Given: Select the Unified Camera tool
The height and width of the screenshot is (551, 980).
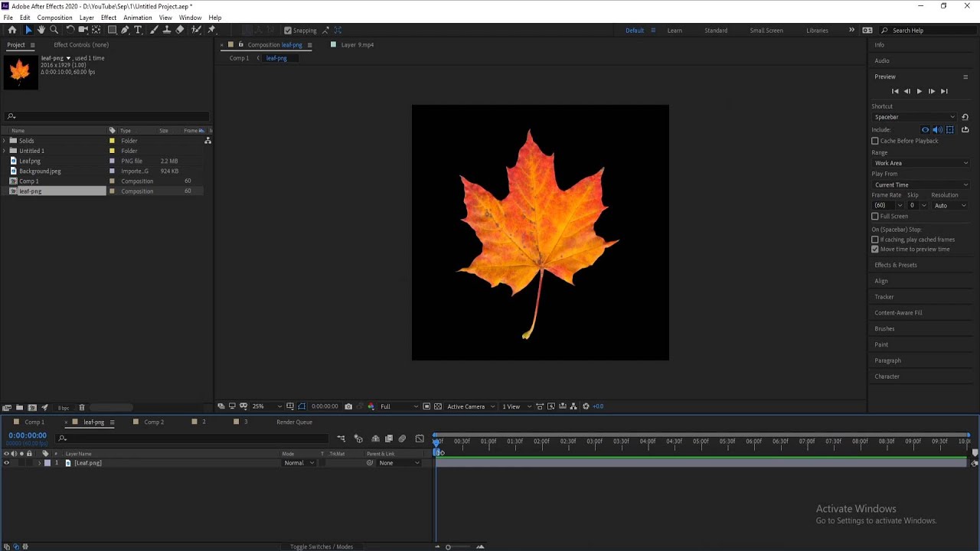Looking at the screenshot, I should [x=83, y=30].
